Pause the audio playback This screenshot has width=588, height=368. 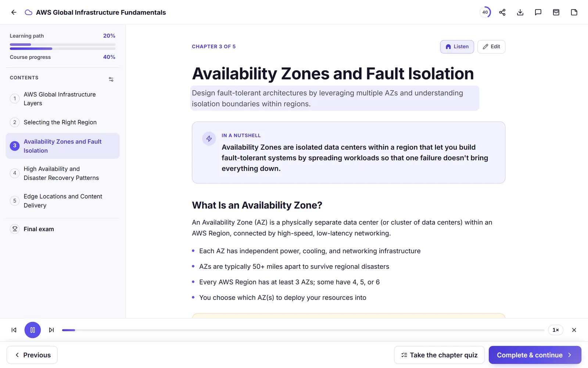click(33, 330)
